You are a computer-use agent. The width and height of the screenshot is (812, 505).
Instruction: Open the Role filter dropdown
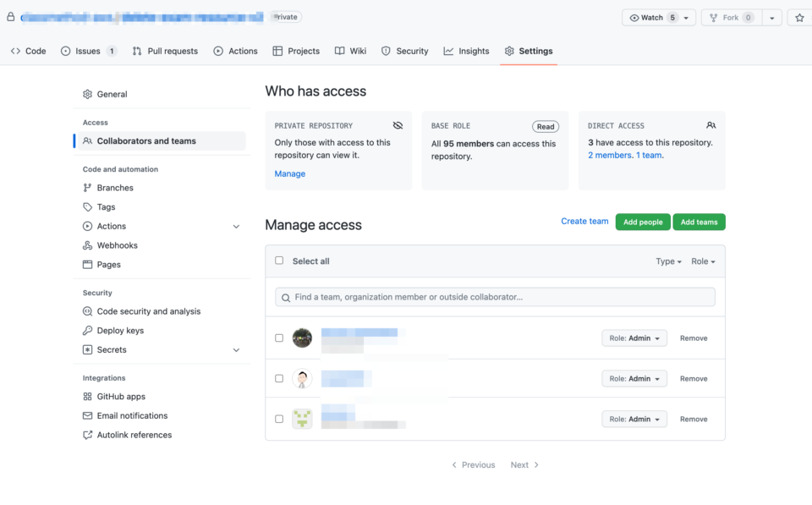(703, 261)
